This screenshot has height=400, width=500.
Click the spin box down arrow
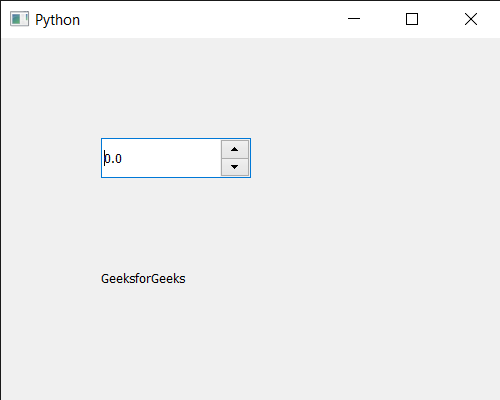(235, 167)
